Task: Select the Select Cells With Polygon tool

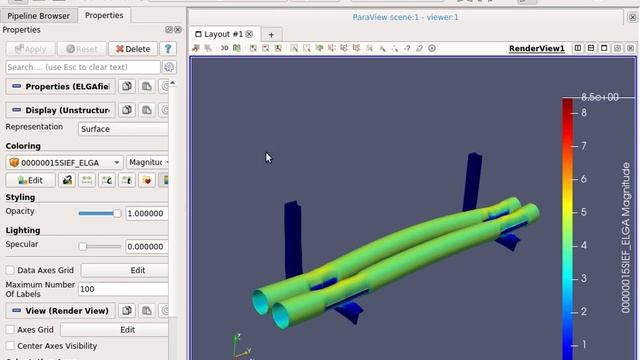Action: coord(344,48)
